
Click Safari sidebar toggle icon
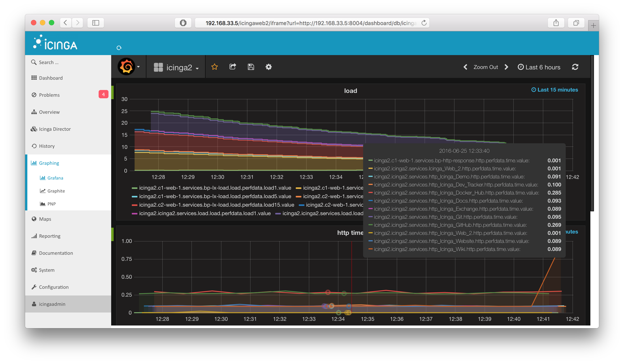pos(95,23)
